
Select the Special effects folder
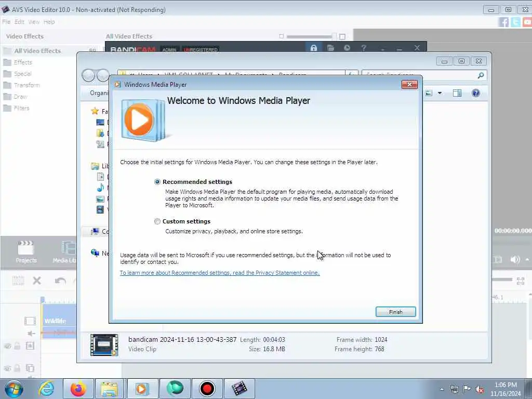22,74
